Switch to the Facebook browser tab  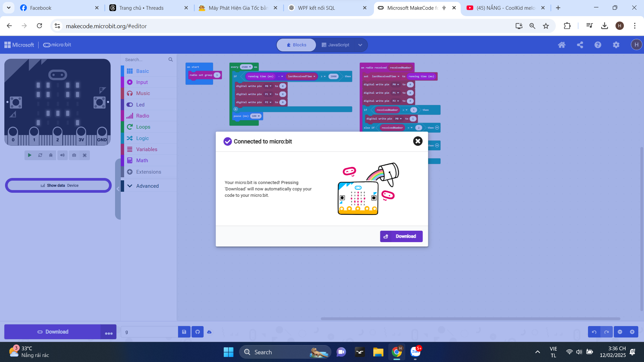[60, 8]
